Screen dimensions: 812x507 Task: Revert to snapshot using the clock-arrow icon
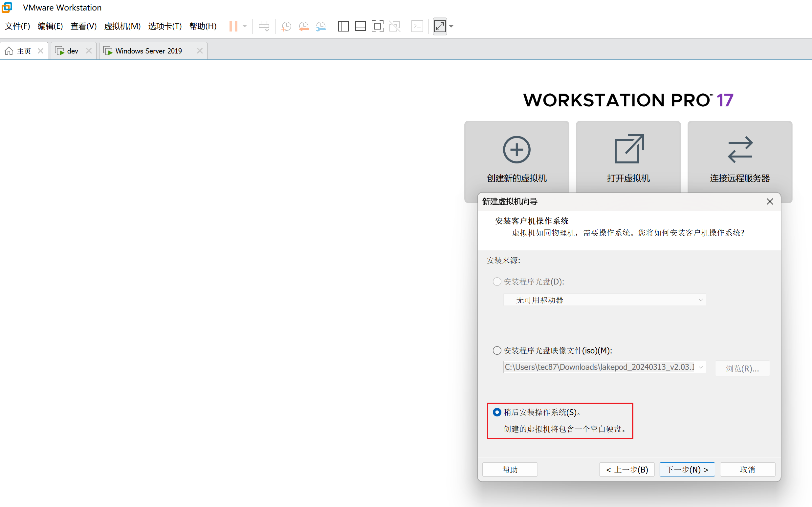click(304, 26)
